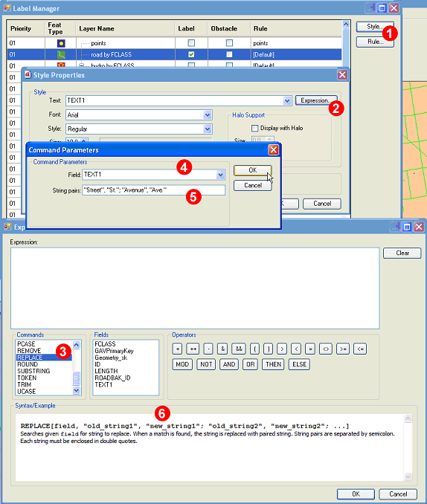Click the Expression... button

pyautogui.click(x=316, y=100)
